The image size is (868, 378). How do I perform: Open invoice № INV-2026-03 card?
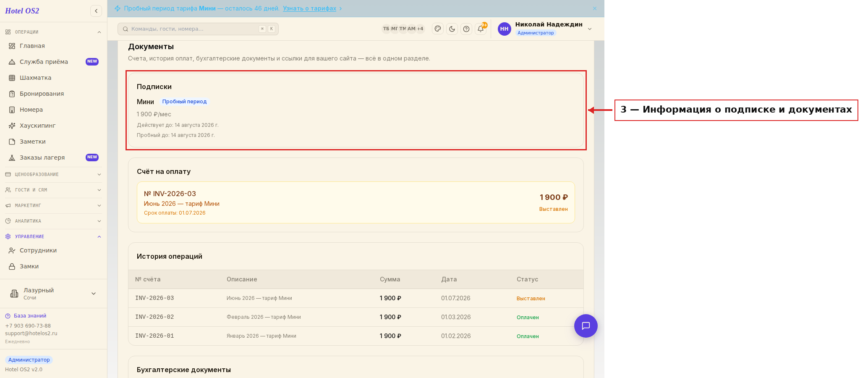356,202
